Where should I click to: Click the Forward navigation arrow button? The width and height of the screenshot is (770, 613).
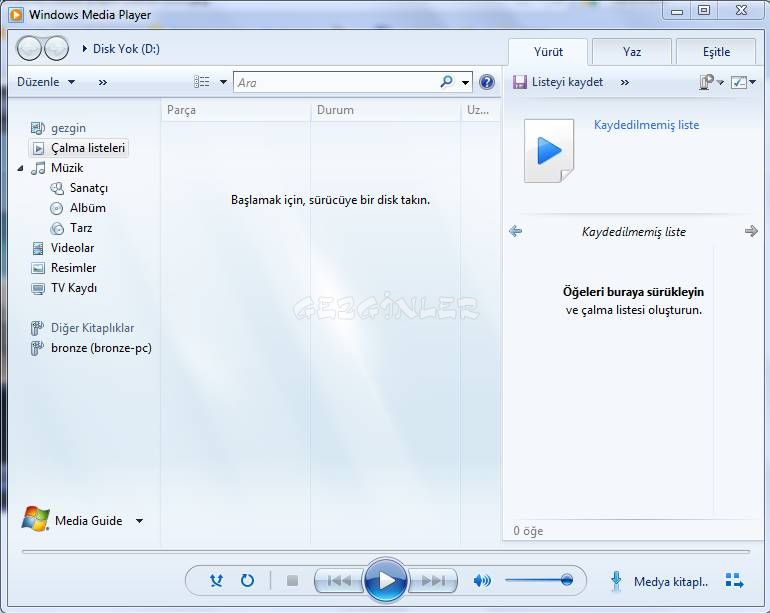coord(56,49)
